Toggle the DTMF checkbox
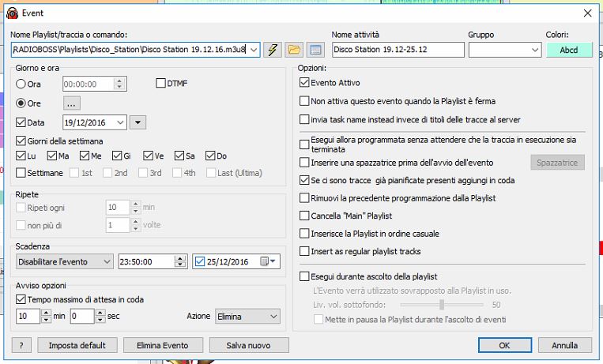603x364 pixels. click(x=160, y=83)
